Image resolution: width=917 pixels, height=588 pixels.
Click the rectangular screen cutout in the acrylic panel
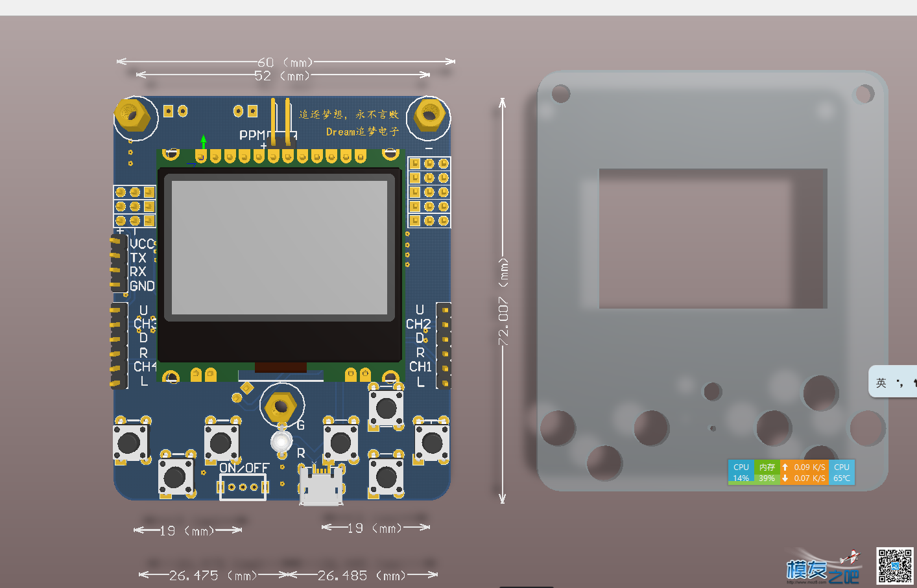point(713,239)
